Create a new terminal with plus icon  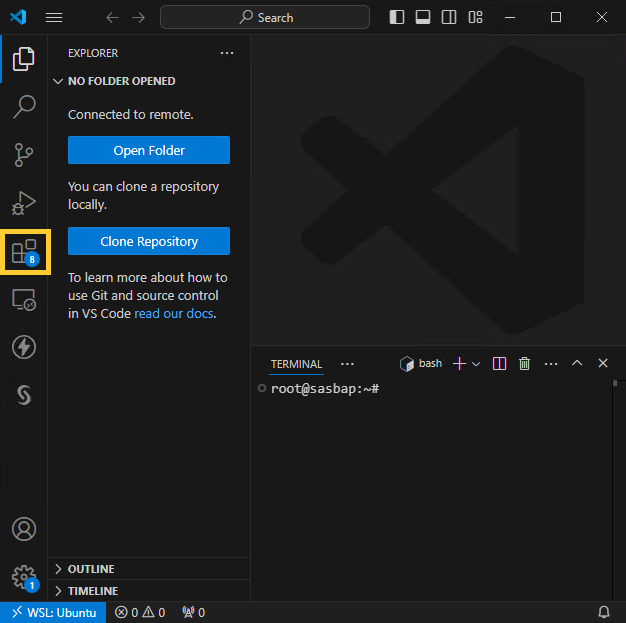click(x=460, y=363)
